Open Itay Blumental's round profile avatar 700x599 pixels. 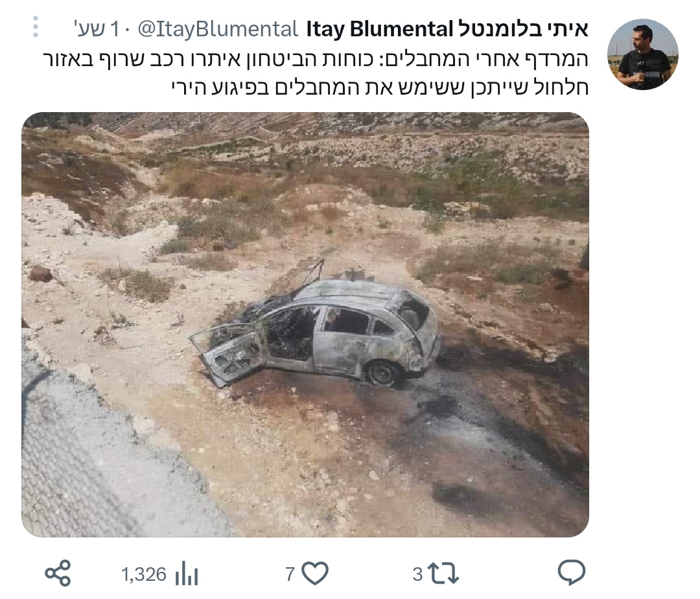pyautogui.click(x=642, y=54)
